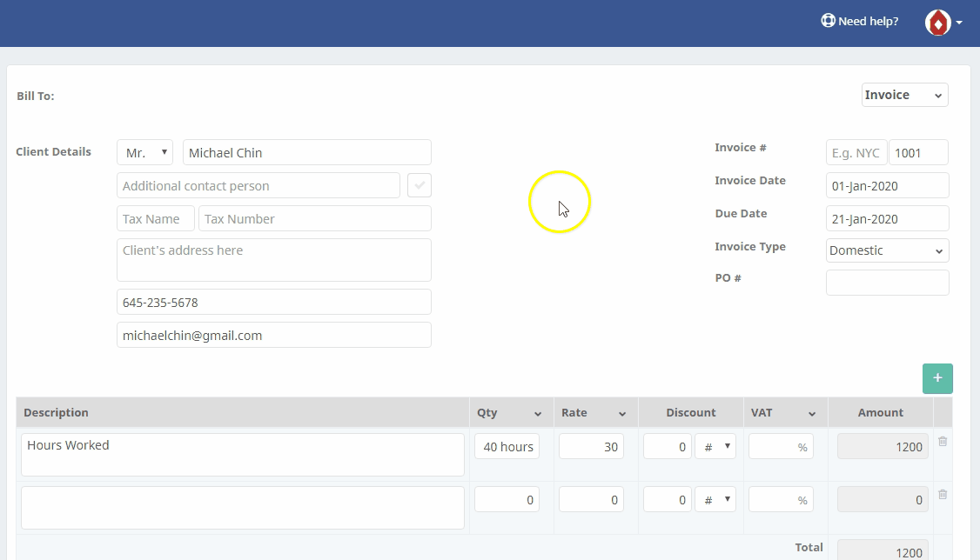Screen dimensions: 980x560
Task: Click the Need help? lifebuoy icon
Action: [x=828, y=21]
